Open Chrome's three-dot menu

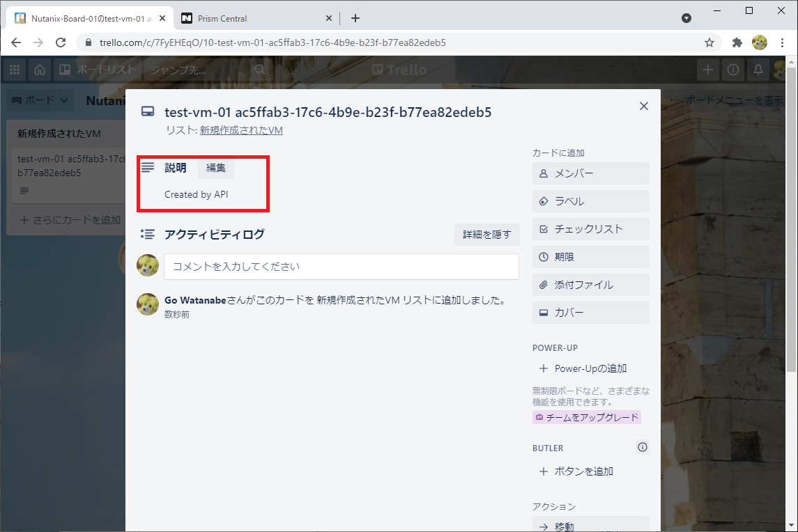click(x=782, y=42)
